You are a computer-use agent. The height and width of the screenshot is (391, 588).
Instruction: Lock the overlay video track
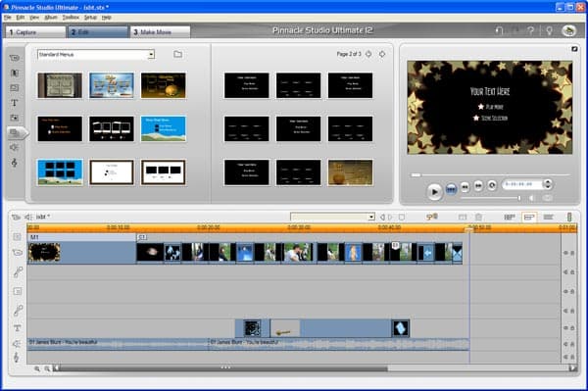[572, 291]
